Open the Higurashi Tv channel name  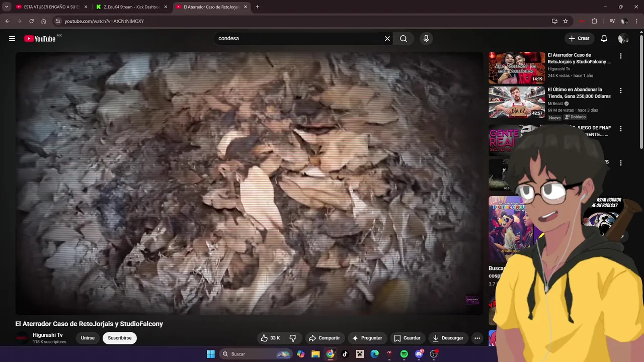[x=48, y=335]
